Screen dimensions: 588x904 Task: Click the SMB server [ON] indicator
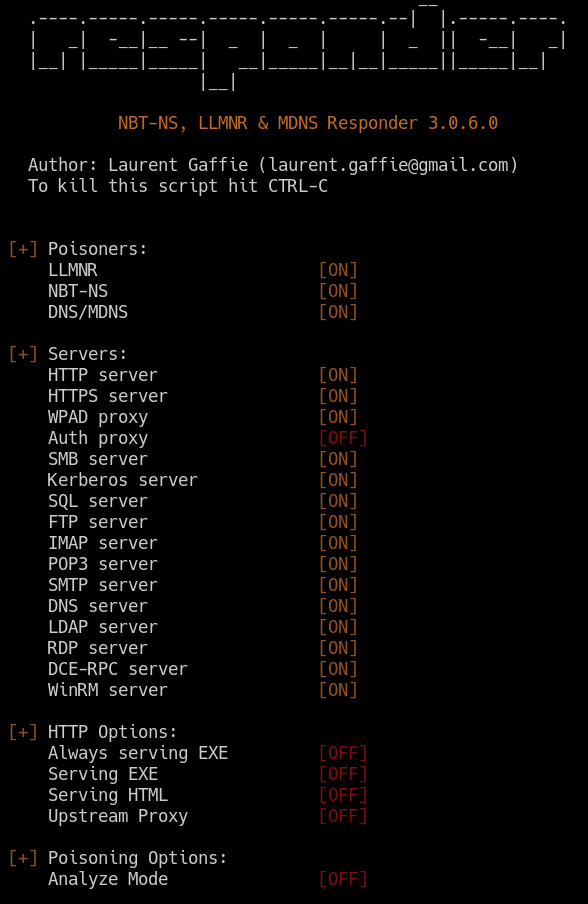[338, 459]
